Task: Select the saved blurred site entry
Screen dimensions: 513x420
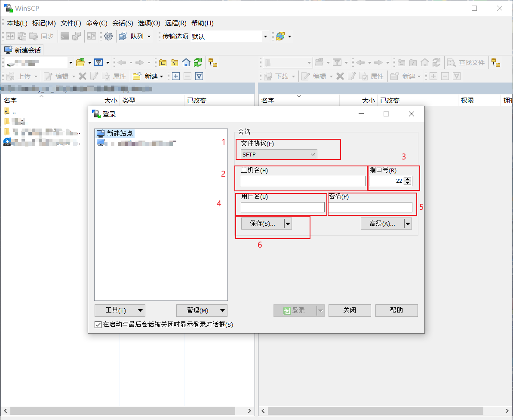Action: pyautogui.click(x=136, y=143)
